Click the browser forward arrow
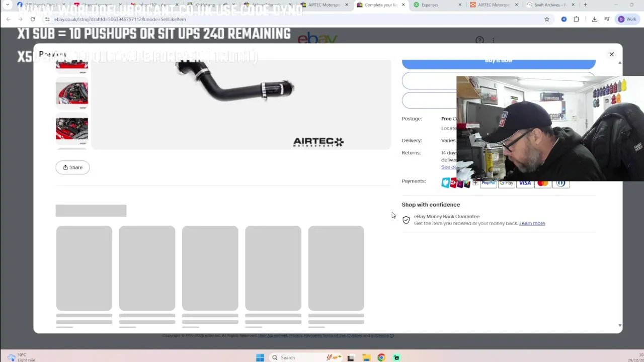Screen dimensions: 644x362 (x=20, y=19)
